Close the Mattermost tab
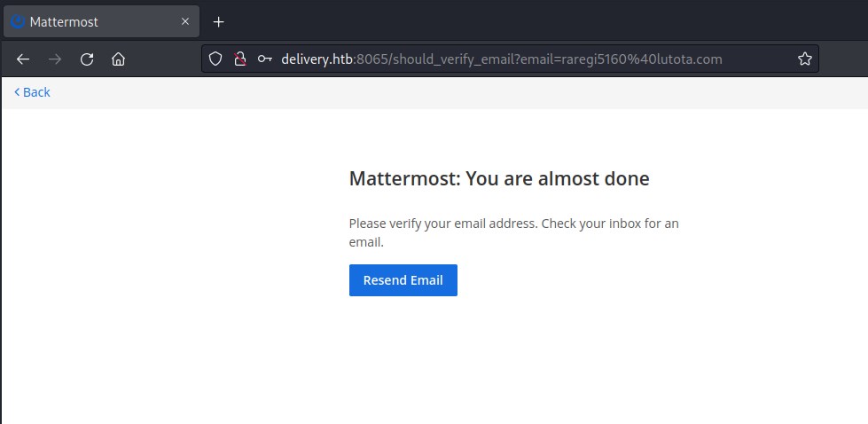Screen dimensions: 868x424 point(186,21)
